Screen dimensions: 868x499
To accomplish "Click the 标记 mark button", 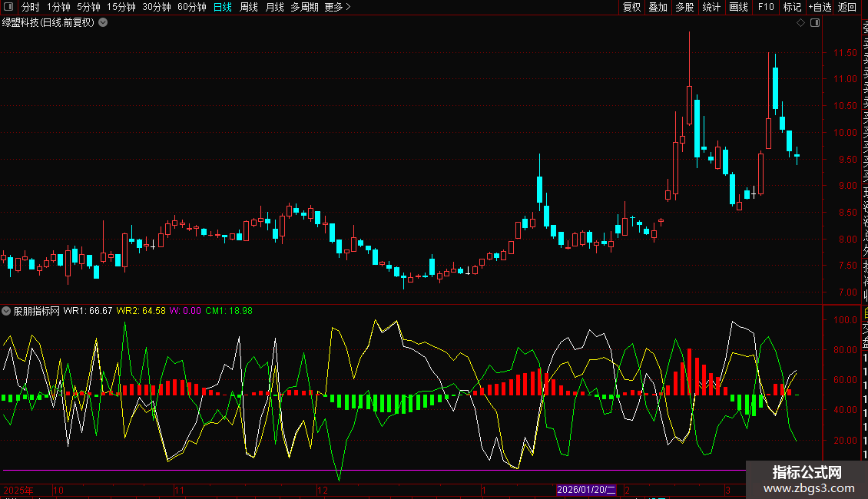I will [791, 7].
